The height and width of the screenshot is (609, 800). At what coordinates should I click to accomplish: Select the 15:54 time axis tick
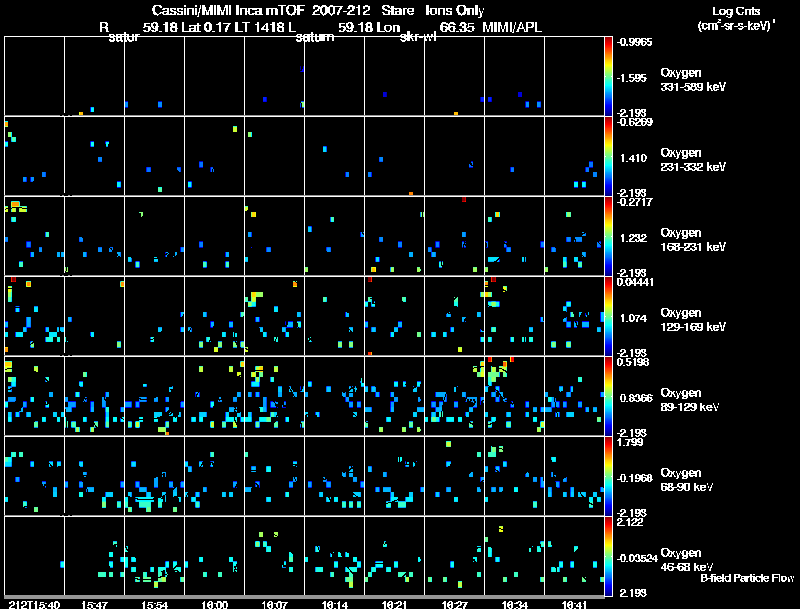click(155, 604)
